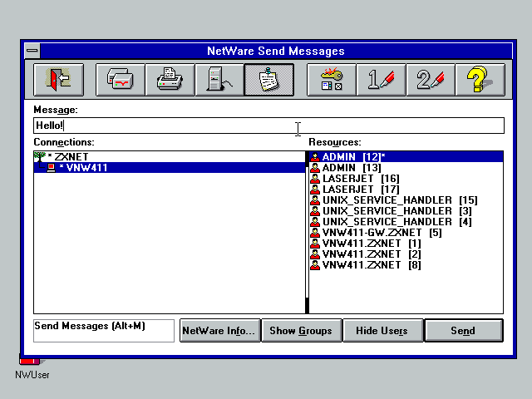Screen dimensions: 532x399
Task: Select ADMIN [13] resource
Action: (406, 168)
